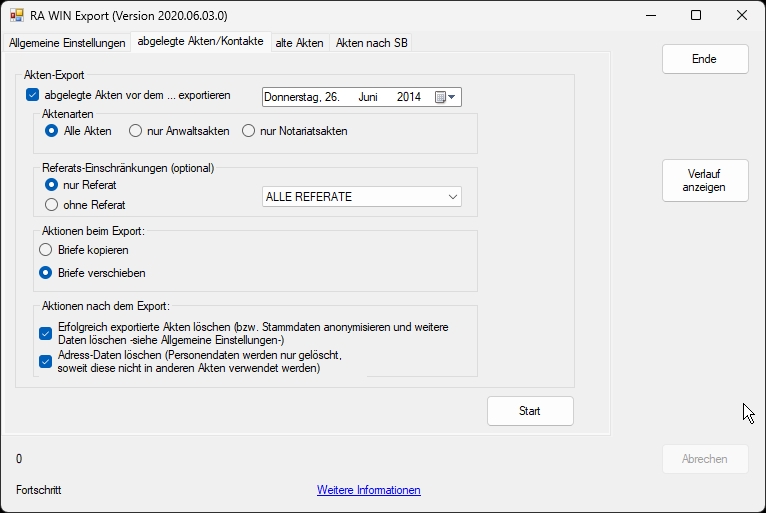This screenshot has height=513, width=766.
Task: Click the 'Verlauf anzeigen' button
Action: click(x=704, y=180)
